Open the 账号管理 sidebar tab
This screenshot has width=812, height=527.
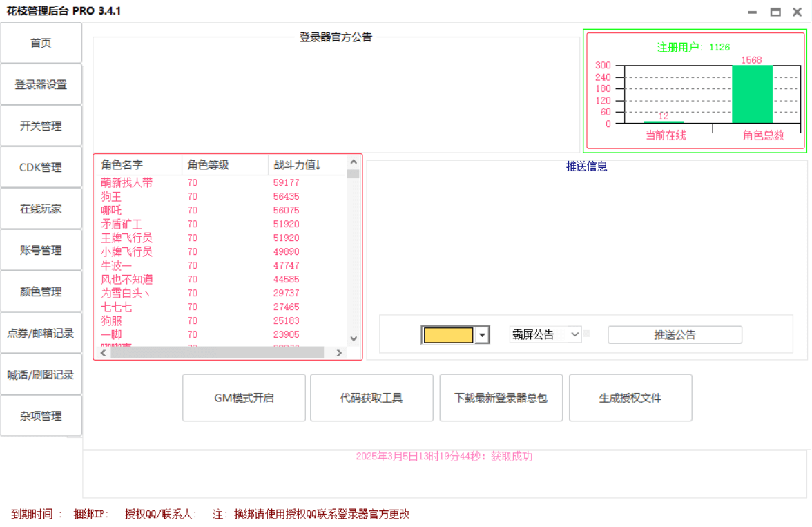click(41, 250)
